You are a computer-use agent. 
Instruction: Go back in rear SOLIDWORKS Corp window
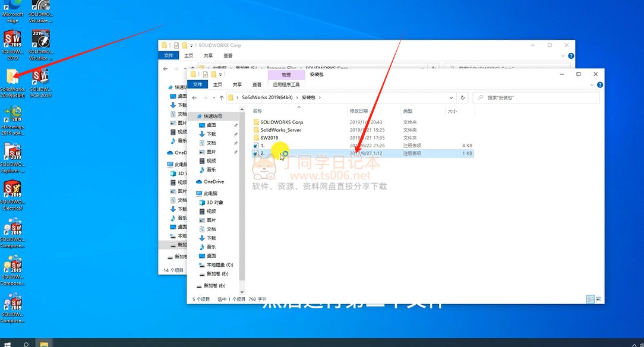point(165,68)
